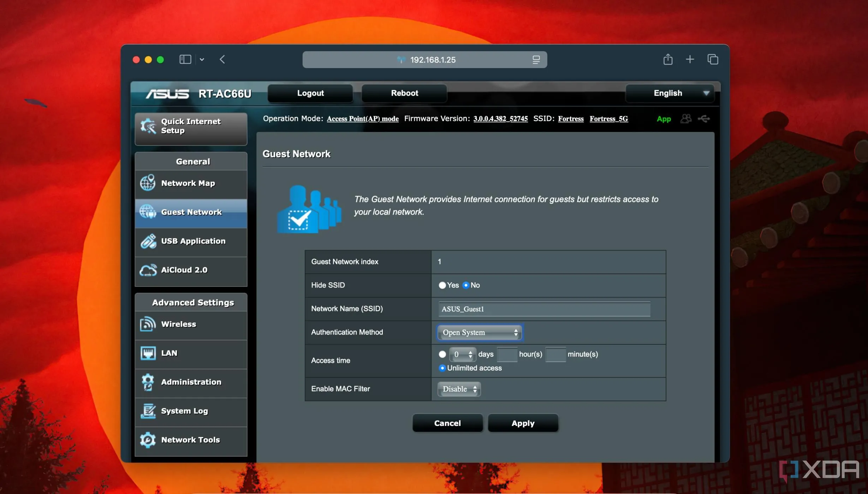
Task: Click the Guest Network sidebar icon
Action: pyautogui.click(x=148, y=212)
